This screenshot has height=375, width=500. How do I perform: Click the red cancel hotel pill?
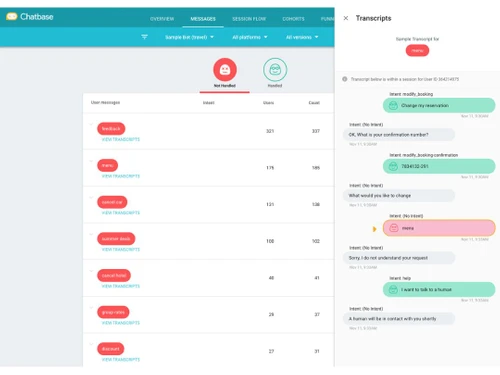114,275
